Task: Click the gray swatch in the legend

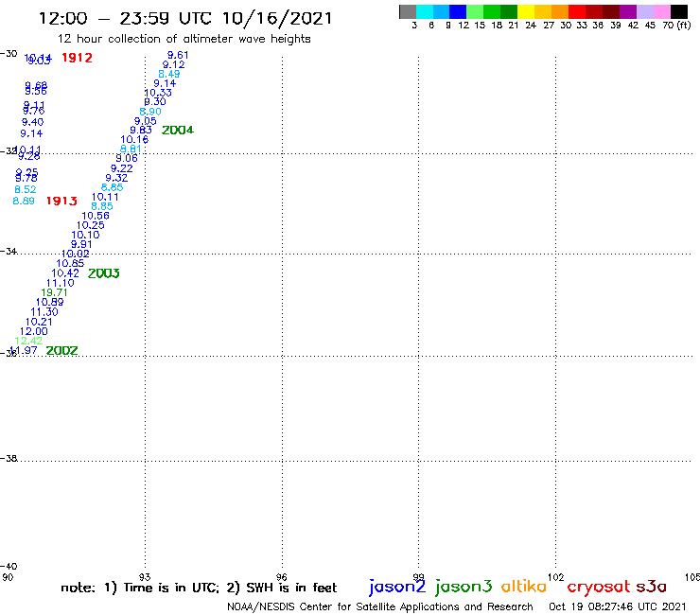Action: (x=408, y=11)
